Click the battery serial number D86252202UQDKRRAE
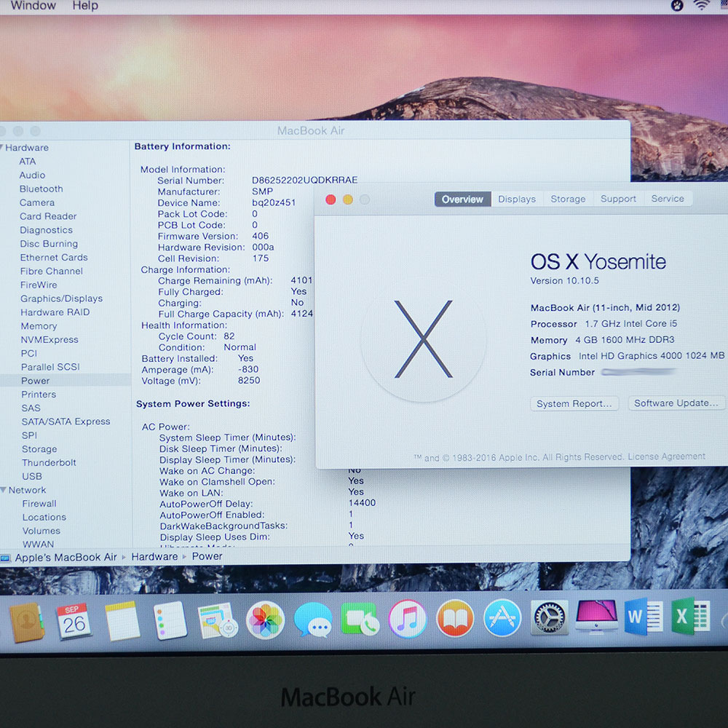Screen dimensions: 728x728 coord(304,180)
